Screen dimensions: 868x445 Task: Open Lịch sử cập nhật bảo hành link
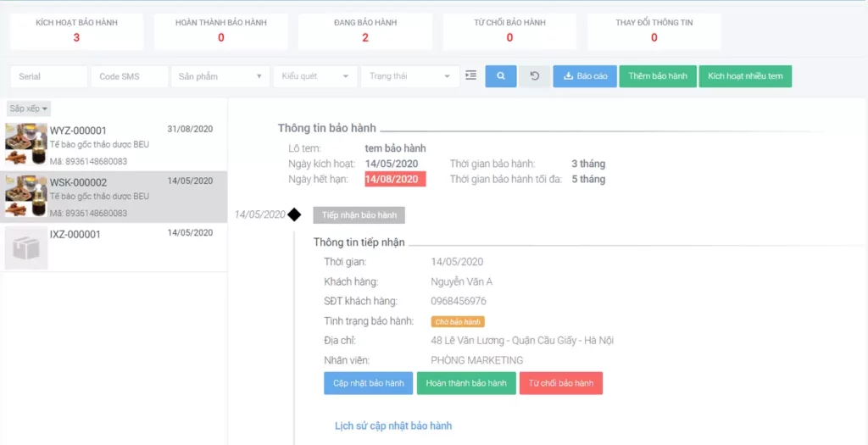[x=393, y=426]
